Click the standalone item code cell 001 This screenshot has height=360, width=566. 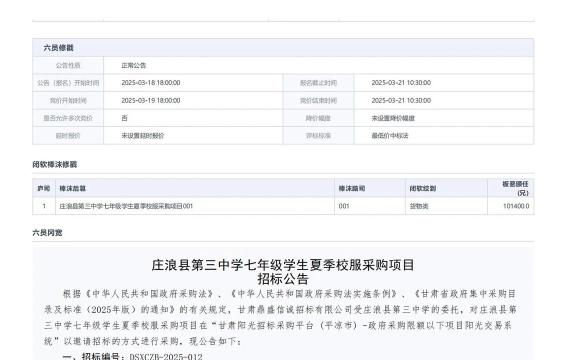[x=344, y=206]
